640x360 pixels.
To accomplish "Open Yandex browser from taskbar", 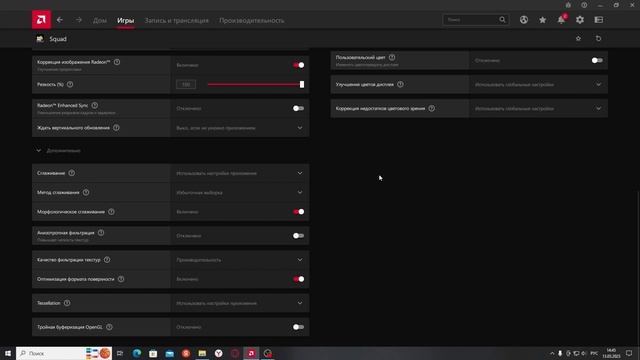I will [x=219, y=353].
